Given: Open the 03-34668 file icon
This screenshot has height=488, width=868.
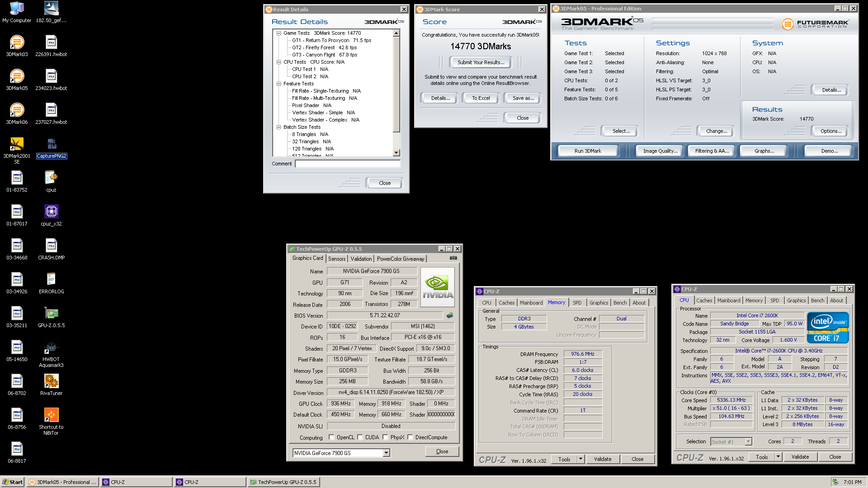Looking at the screenshot, I should point(17,249).
